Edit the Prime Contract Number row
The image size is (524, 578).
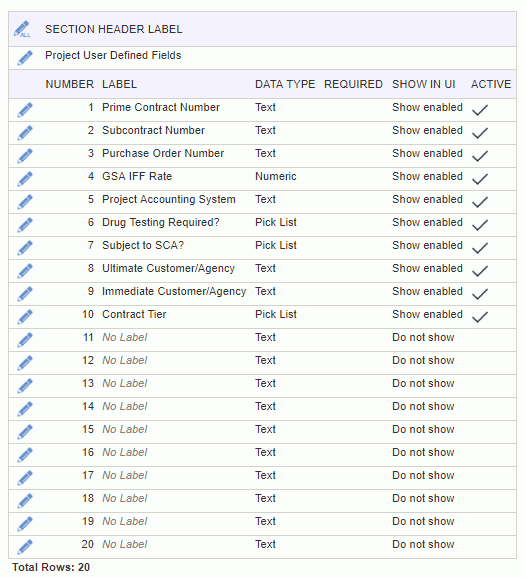25,110
